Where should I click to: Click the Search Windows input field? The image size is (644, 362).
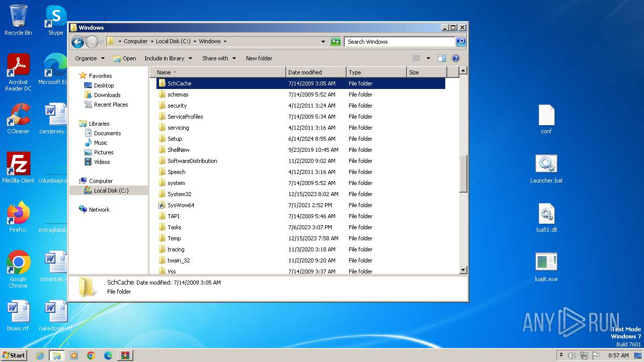coord(399,42)
